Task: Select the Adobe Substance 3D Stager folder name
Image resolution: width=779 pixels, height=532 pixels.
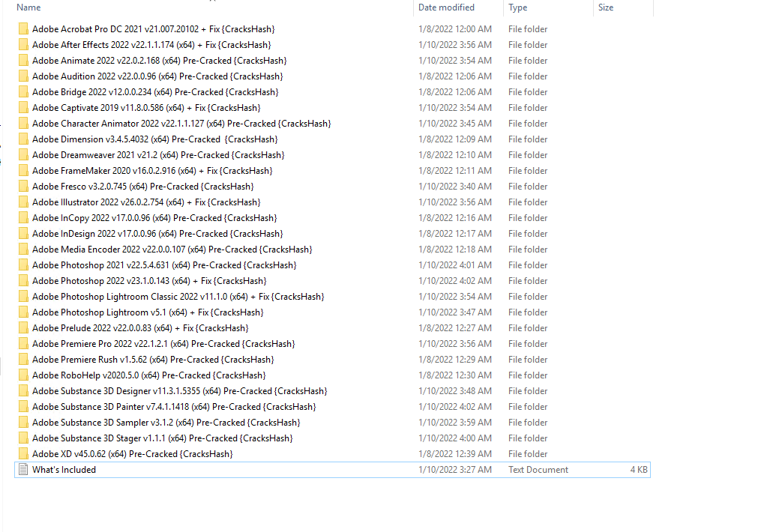Action: [163, 438]
